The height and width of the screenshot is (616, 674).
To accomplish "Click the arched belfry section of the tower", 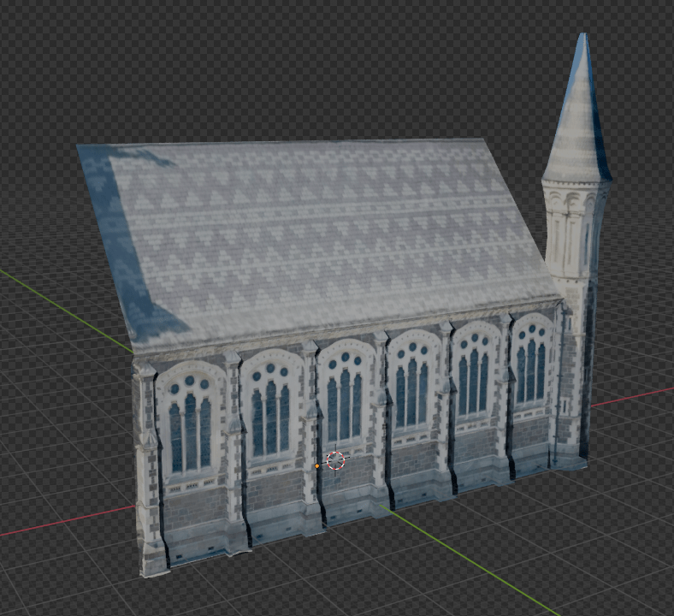I will tap(575, 228).
